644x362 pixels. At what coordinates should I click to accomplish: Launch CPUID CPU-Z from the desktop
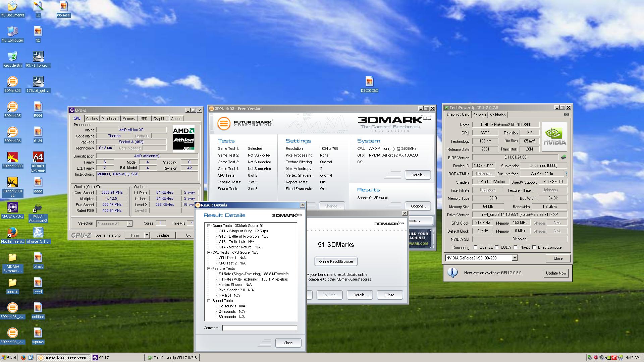12,210
